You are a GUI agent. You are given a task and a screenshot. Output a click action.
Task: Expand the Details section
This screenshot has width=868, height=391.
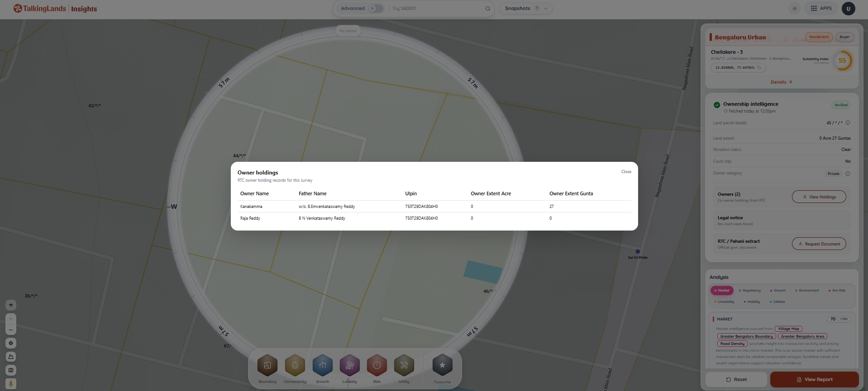coord(782,82)
